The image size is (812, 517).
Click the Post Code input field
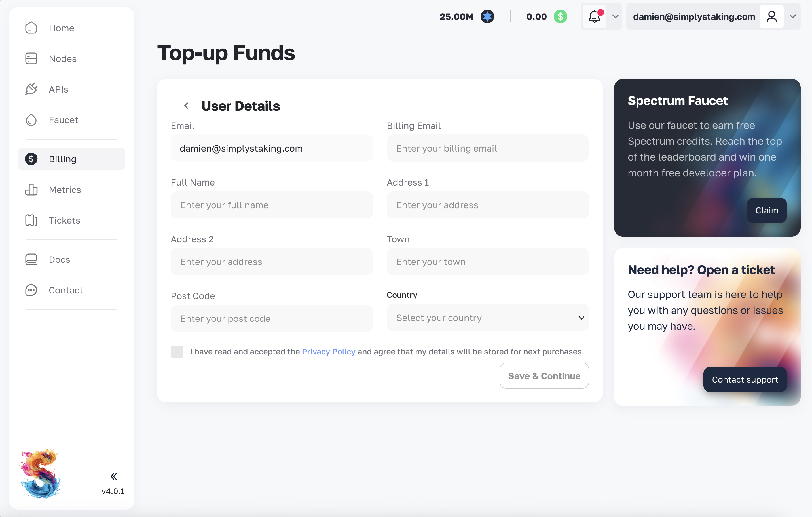(x=272, y=318)
